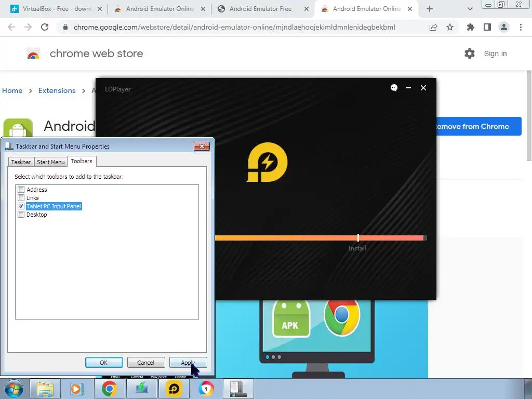The image size is (532, 399).
Task: Select the first carousel dot
Action: [x=268, y=357]
